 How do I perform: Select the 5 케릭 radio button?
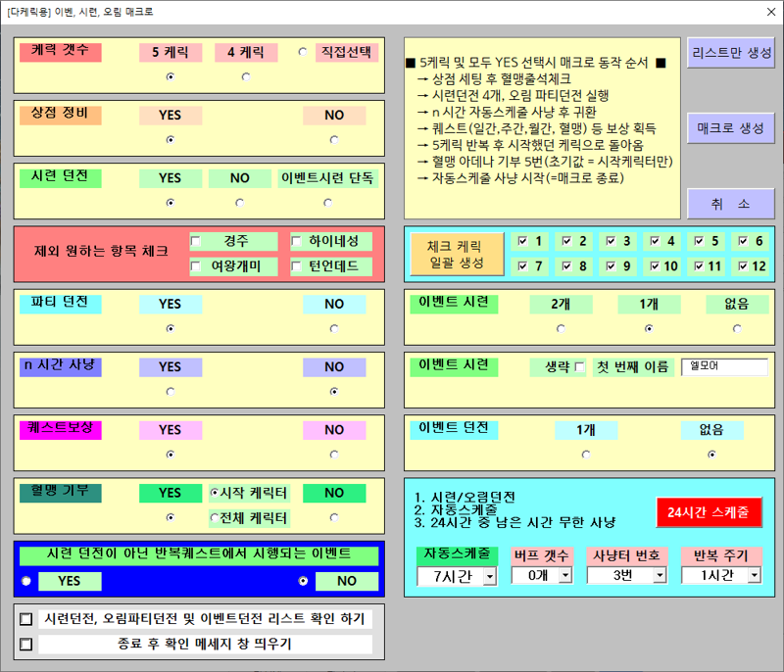click(171, 77)
